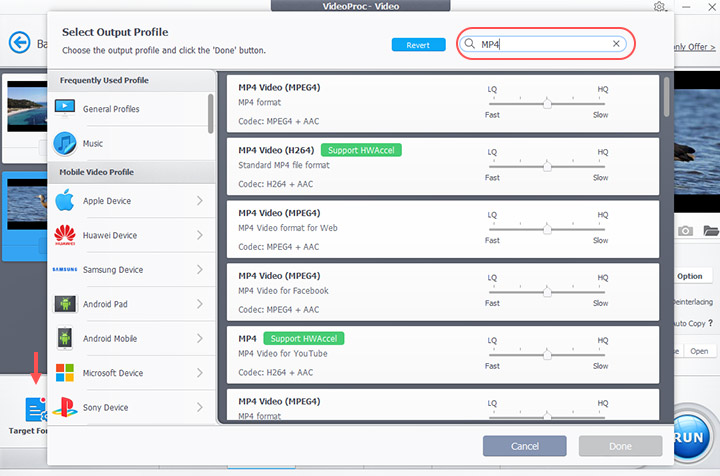This screenshot has width=720, height=476.
Task: Click the blue Back arrow icon
Action: coord(19,43)
